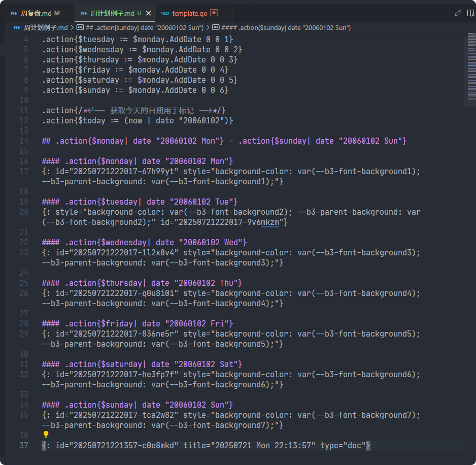Open the template.go tab
Screen dimensions: 476x465
point(190,13)
